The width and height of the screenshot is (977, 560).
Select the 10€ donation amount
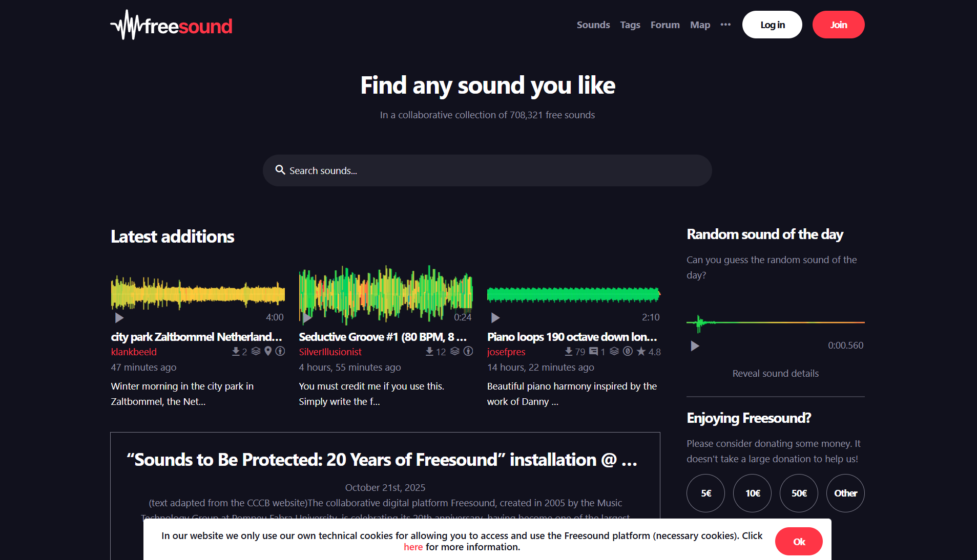(752, 493)
